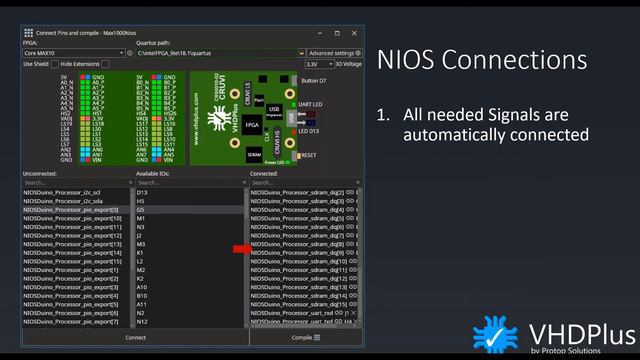The width and height of the screenshot is (640, 360).
Task: Click inside the Available IOs search field
Action: (189, 182)
